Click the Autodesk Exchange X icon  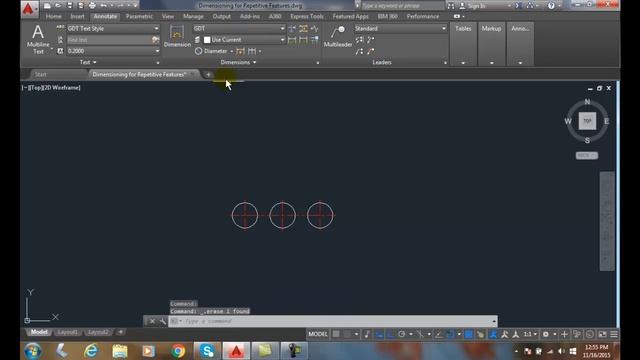519,6
